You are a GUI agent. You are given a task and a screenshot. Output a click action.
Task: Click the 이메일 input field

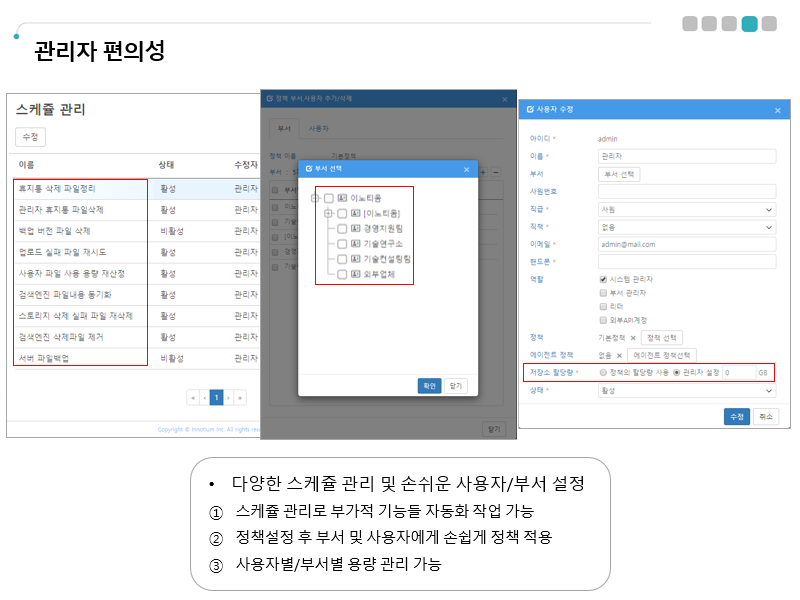686,244
